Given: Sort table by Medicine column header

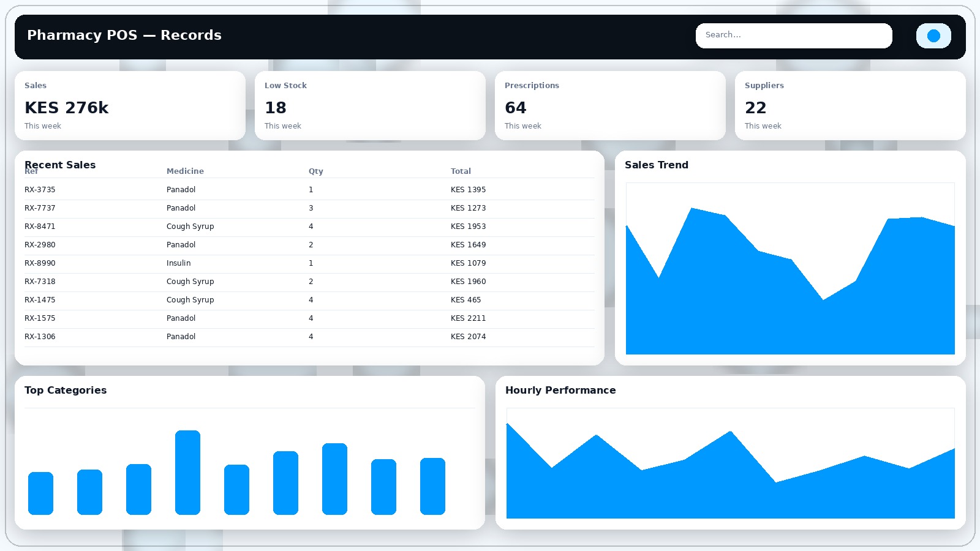Looking at the screenshot, I should (x=185, y=171).
